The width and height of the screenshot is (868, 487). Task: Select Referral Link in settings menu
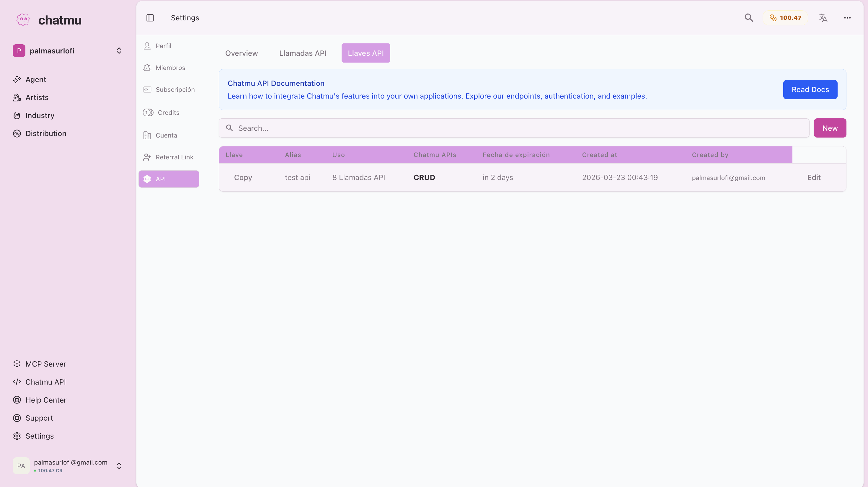click(x=174, y=157)
